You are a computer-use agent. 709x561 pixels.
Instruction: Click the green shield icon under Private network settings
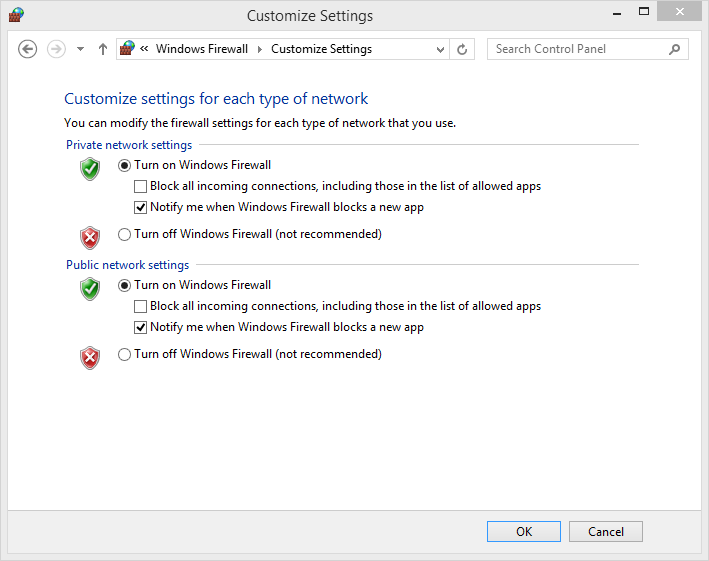pos(90,169)
